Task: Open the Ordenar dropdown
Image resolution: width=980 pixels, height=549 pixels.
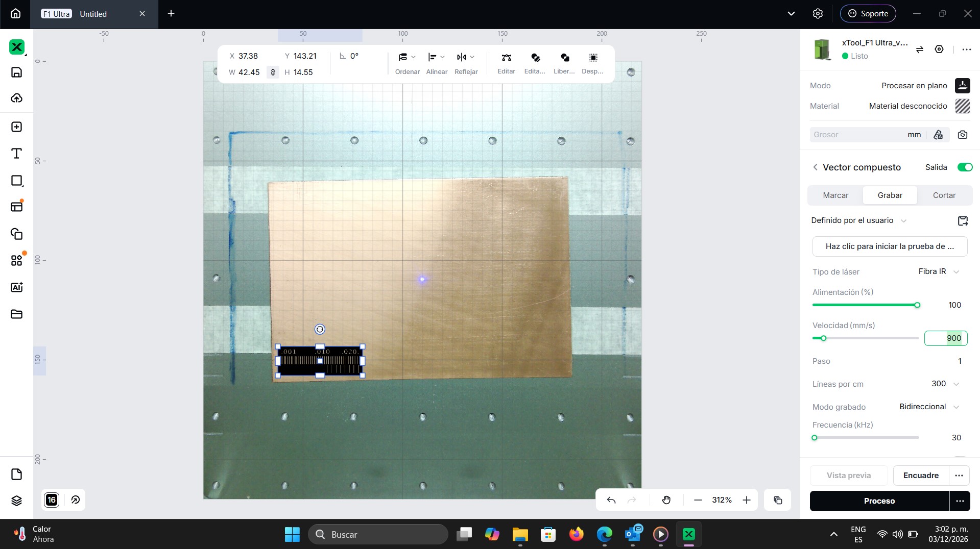Action: click(x=407, y=63)
